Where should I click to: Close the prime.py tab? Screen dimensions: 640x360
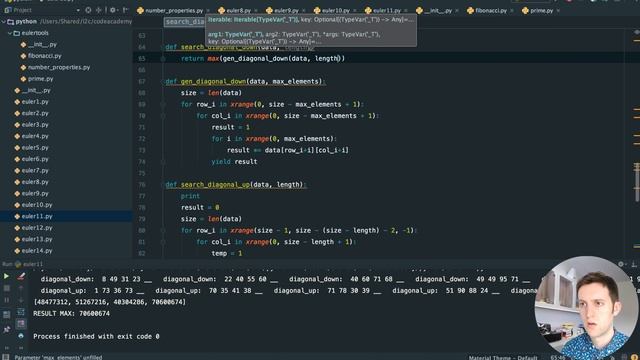558,11
